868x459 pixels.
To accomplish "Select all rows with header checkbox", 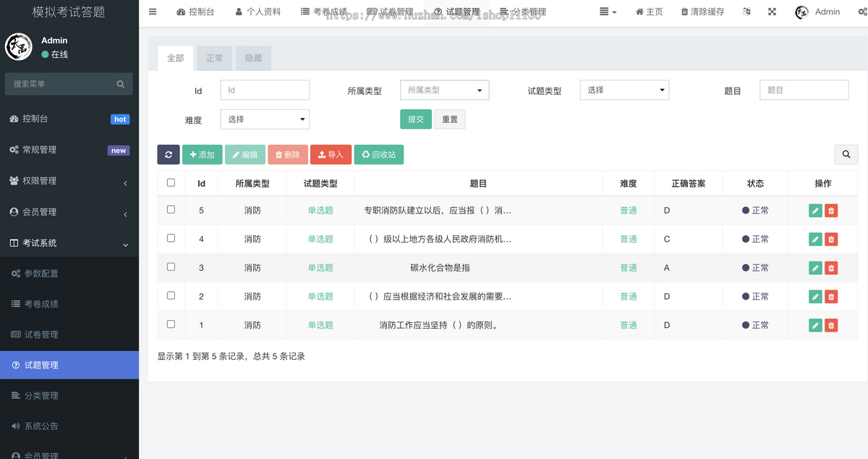I will point(171,182).
